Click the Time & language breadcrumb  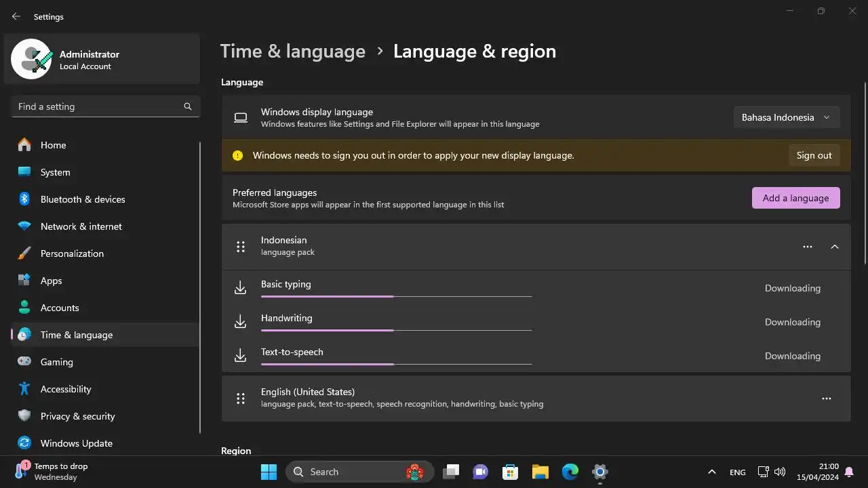click(x=293, y=52)
